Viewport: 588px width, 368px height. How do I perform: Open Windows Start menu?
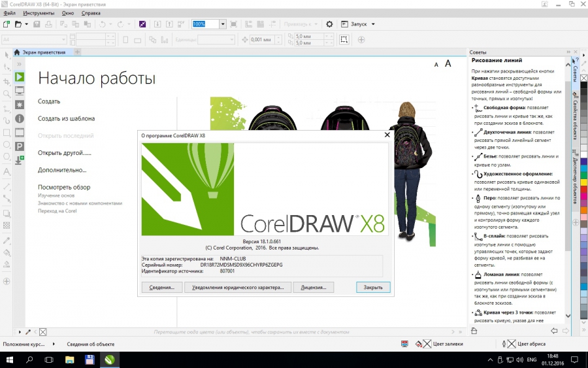coord(10,360)
